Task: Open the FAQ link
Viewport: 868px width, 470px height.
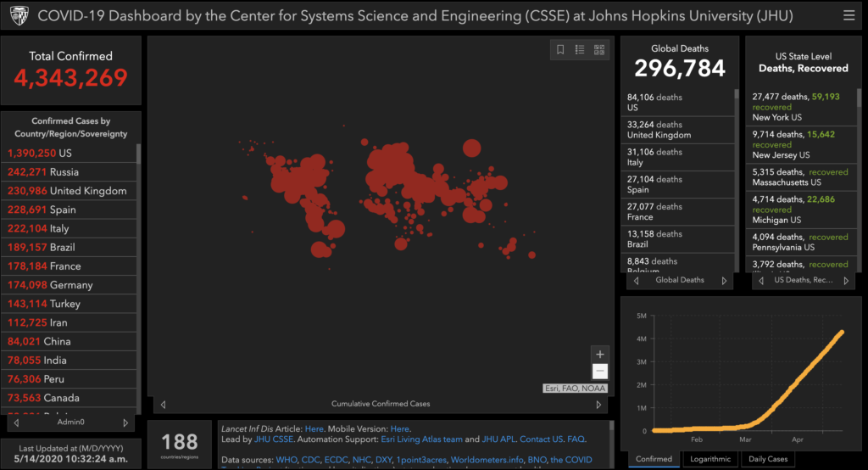Action: tap(576, 439)
